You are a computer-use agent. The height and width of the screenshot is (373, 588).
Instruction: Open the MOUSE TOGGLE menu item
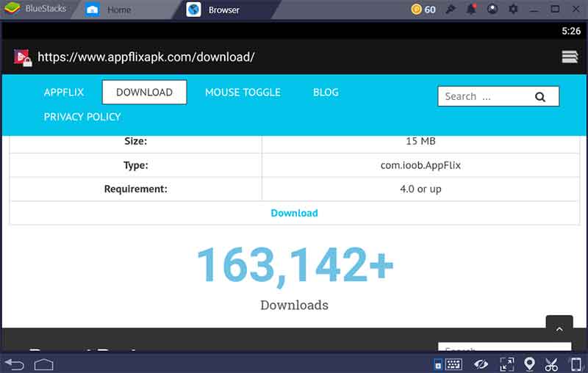click(243, 92)
